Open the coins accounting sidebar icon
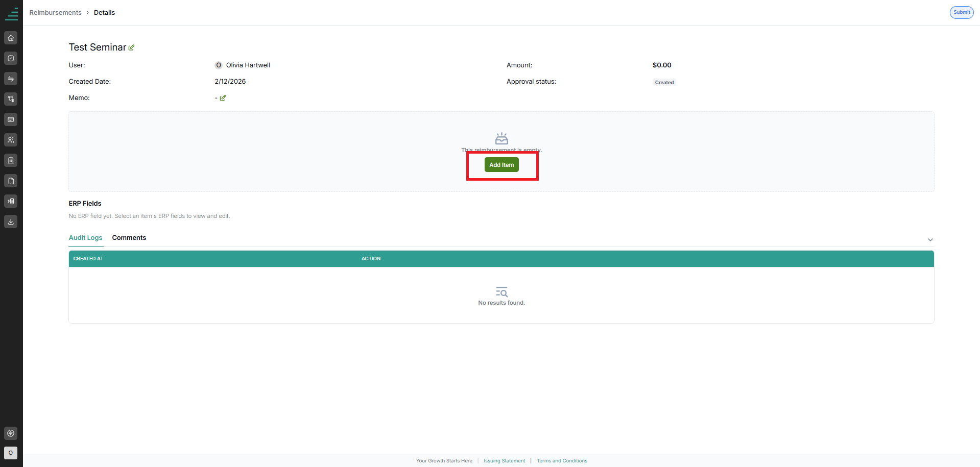 pyautogui.click(x=11, y=201)
